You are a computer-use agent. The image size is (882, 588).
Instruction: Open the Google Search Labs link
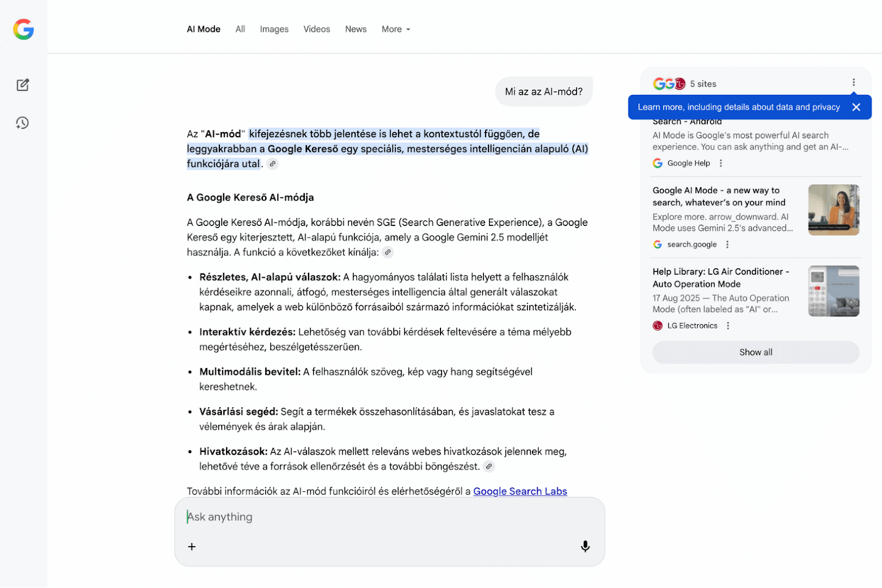pyautogui.click(x=519, y=491)
